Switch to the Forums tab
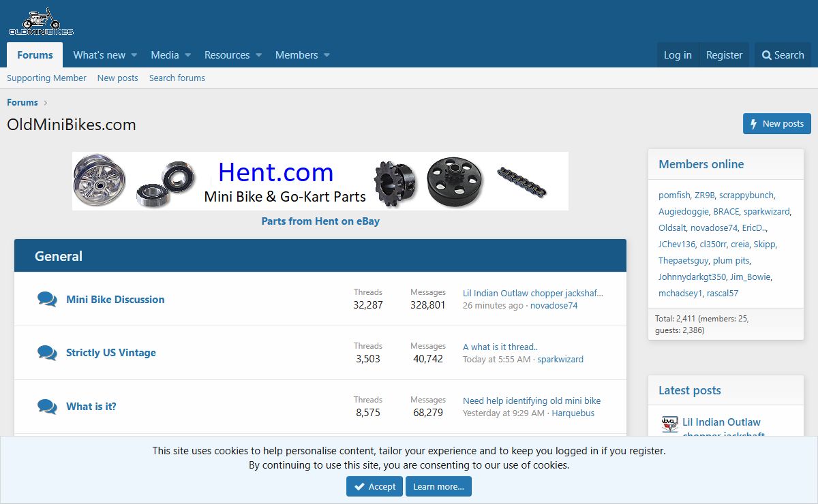The image size is (818, 504). click(x=35, y=55)
